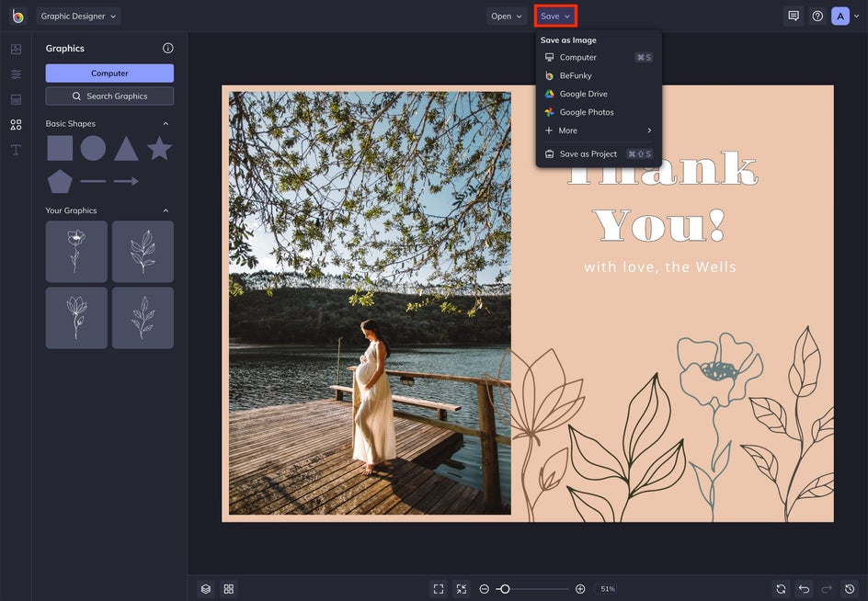Click the Graphics info icon

pyautogui.click(x=167, y=48)
